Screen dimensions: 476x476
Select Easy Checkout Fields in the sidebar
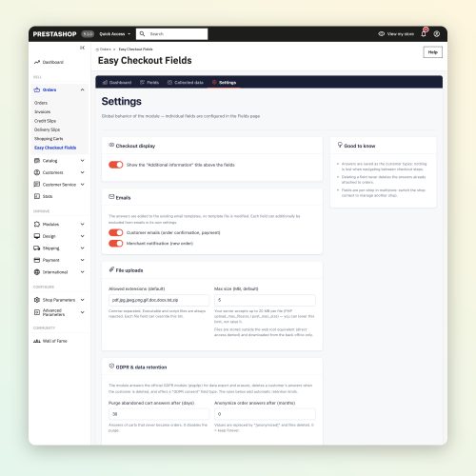(55, 148)
